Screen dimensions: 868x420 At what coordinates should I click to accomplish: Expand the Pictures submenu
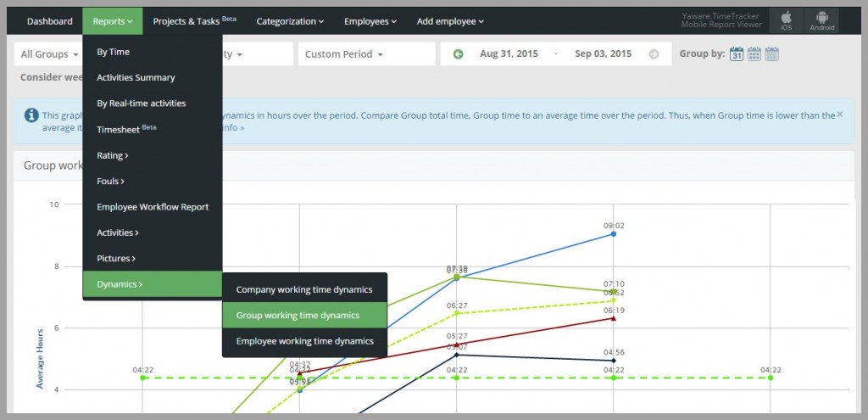(x=153, y=258)
